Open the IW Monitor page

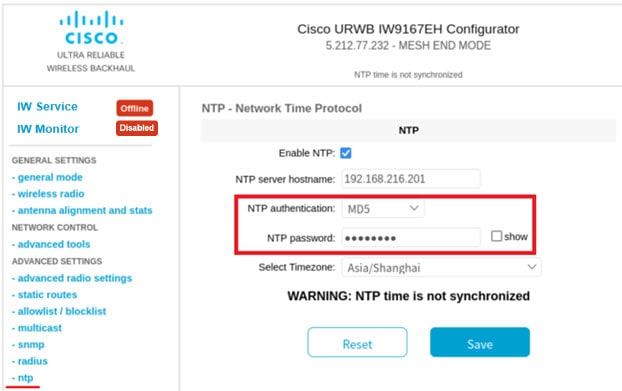point(48,129)
